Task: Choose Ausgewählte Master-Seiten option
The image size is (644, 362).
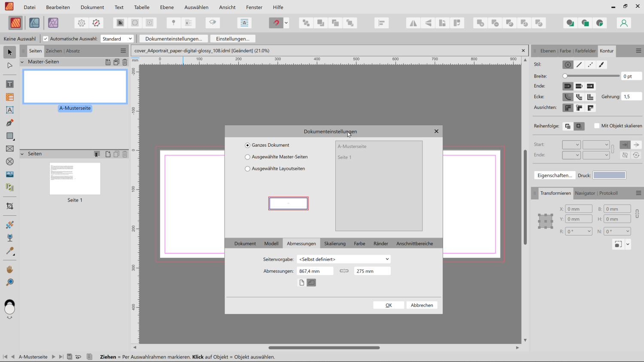Action: coord(248,157)
